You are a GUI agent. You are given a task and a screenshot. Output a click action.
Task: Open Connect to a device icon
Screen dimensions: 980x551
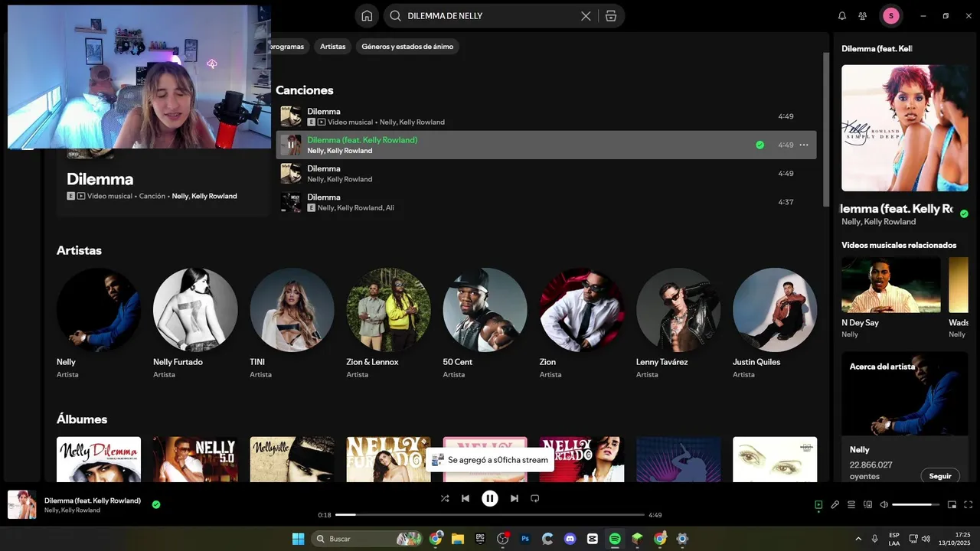(868, 505)
